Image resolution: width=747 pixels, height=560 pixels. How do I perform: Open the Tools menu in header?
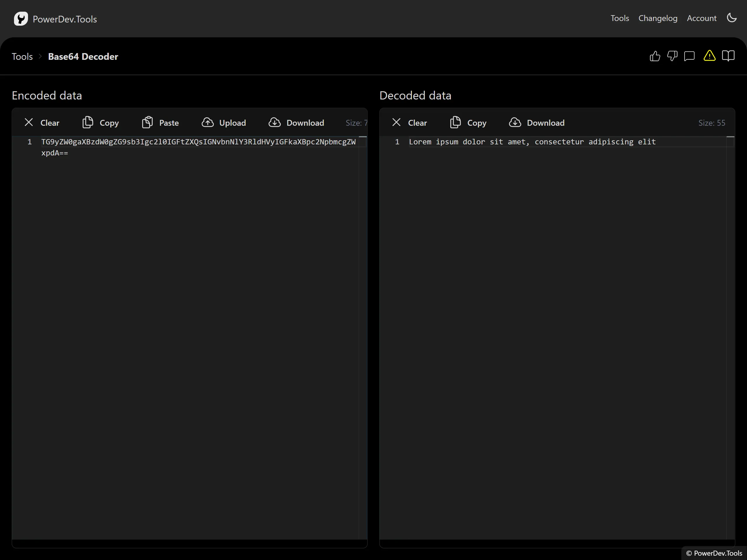pos(619,18)
